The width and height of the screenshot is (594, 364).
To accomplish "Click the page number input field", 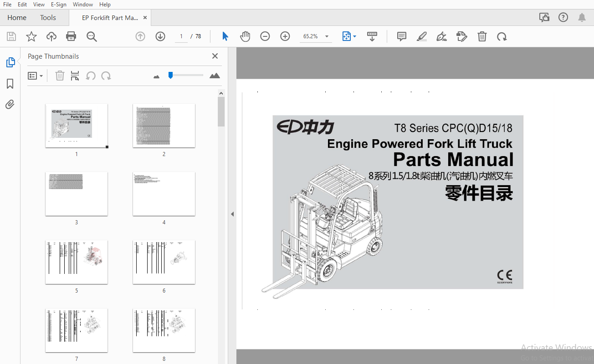I will [x=181, y=36].
